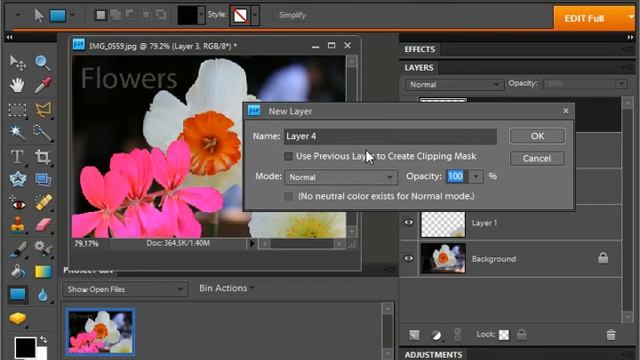Click the Style none swatch
This screenshot has height=360, width=640.
pos(240,16)
